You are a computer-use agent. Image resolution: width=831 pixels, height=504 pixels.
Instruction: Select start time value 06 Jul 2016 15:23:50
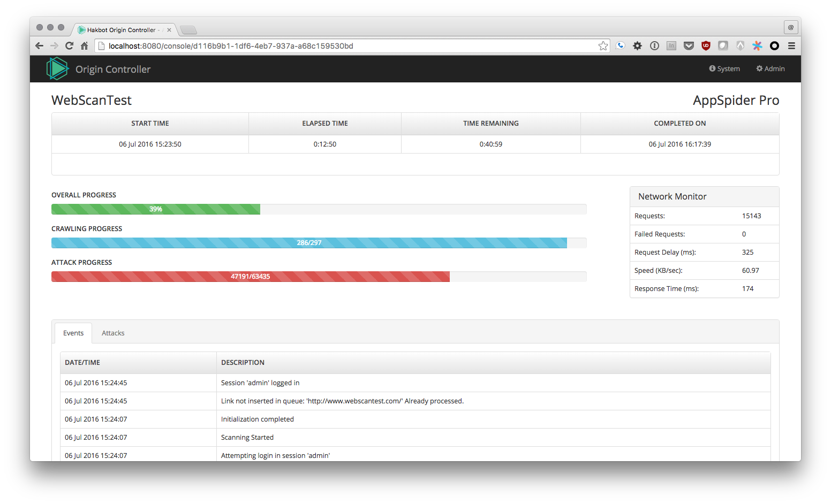[150, 144]
